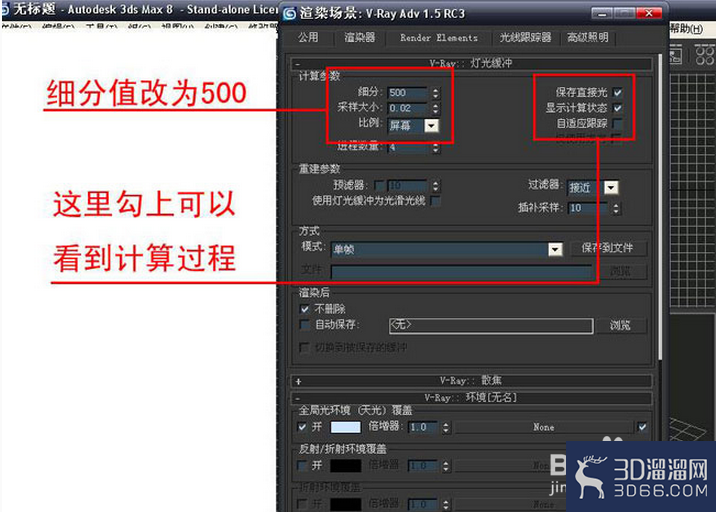
Task: Enable the 自动保存 checkbox
Action: (305, 325)
